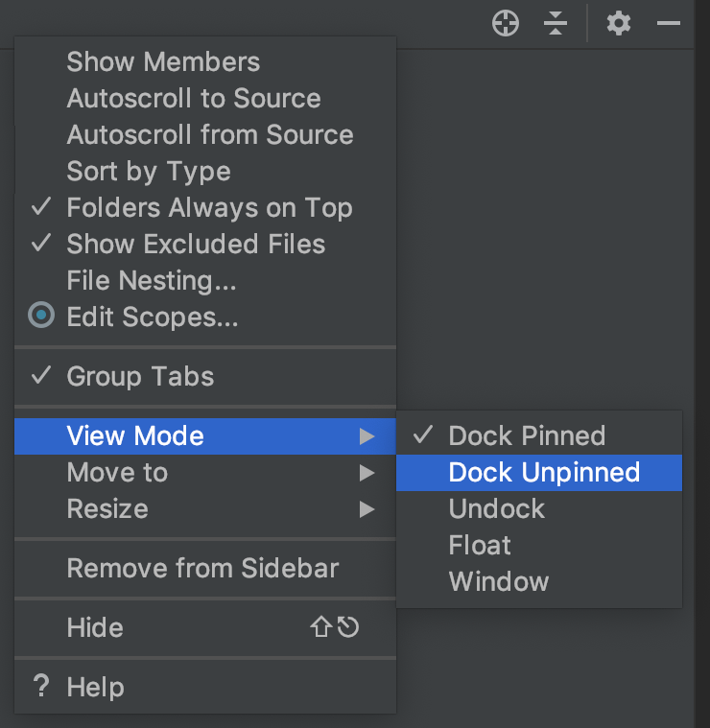Expand the Move to submenu
Image resolution: width=710 pixels, height=728 pixels.
coord(205,473)
